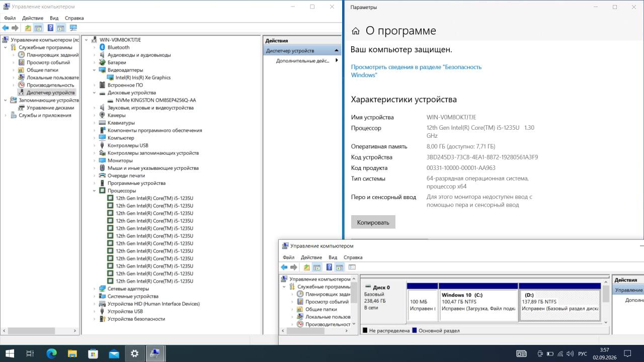644x362 pixels.
Task: Click the Help icon in Disk Management window toolbar
Action: coord(329,267)
